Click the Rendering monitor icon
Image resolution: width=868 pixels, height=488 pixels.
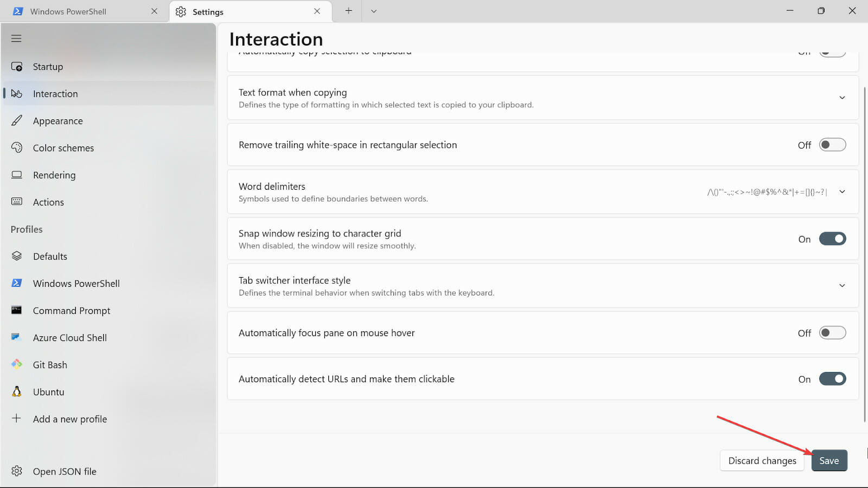(x=17, y=175)
